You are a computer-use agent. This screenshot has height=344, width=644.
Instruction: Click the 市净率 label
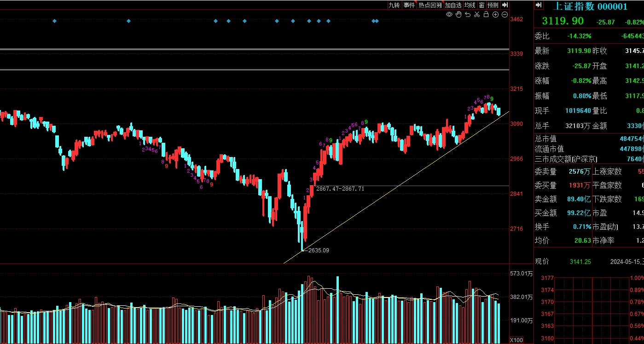tap(603, 240)
